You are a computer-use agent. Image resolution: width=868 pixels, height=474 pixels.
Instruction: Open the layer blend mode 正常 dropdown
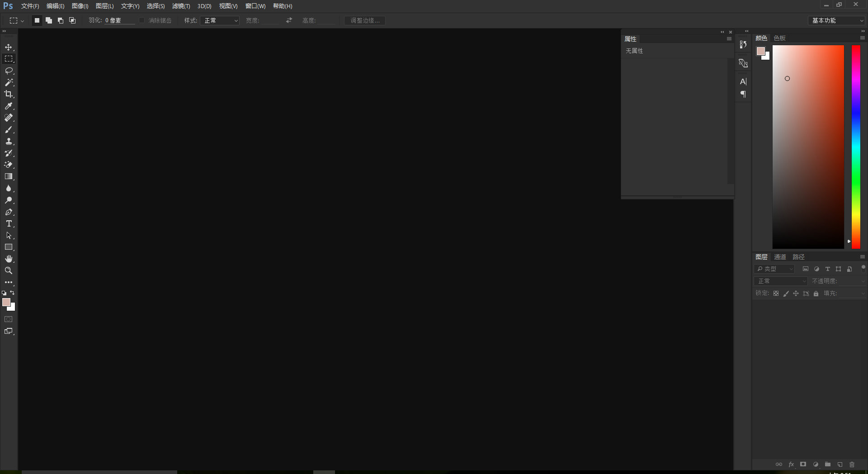pyautogui.click(x=781, y=281)
